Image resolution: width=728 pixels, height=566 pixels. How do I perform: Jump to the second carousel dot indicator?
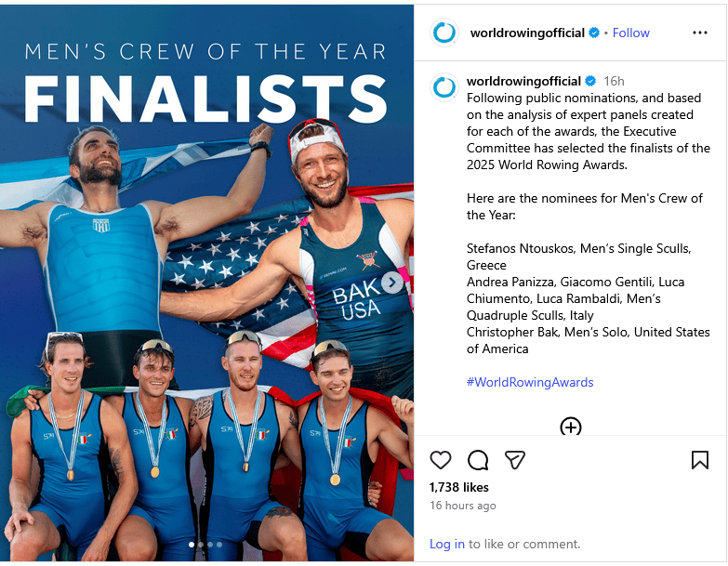pyautogui.click(x=201, y=545)
